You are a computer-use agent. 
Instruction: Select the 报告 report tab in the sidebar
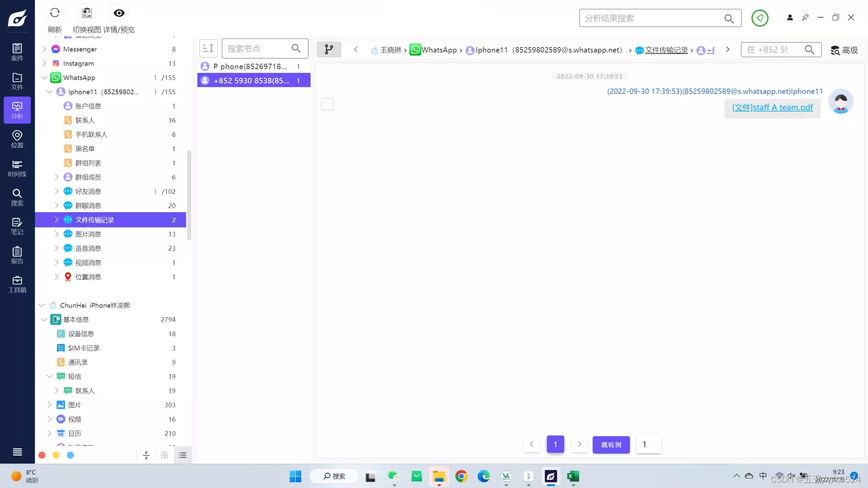(17, 255)
